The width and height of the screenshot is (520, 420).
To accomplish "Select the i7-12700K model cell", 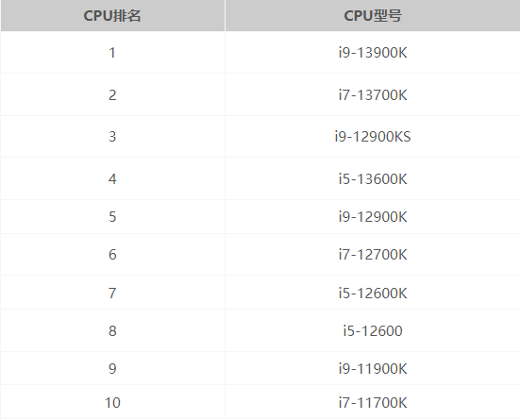I will [x=373, y=255].
